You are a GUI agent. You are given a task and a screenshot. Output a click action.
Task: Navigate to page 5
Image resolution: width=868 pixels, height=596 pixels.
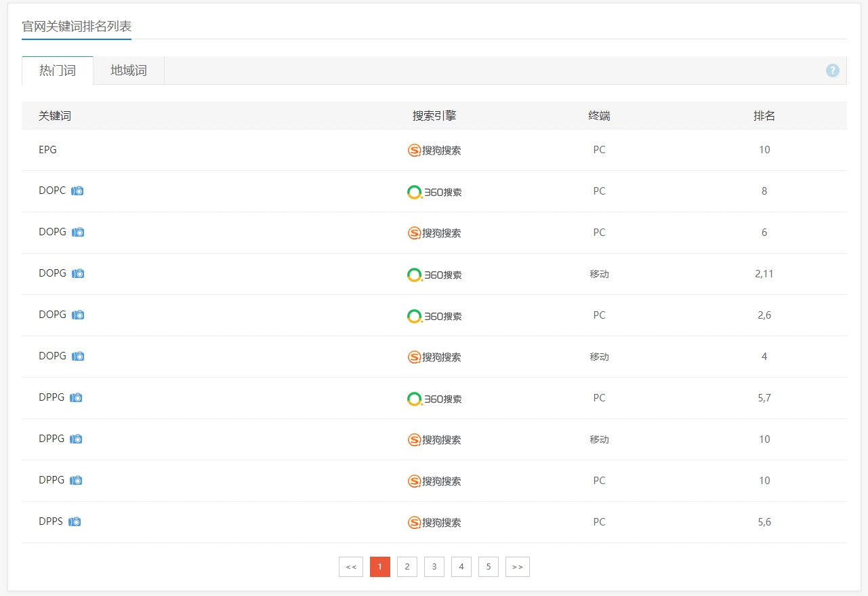[x=488, y=567]
